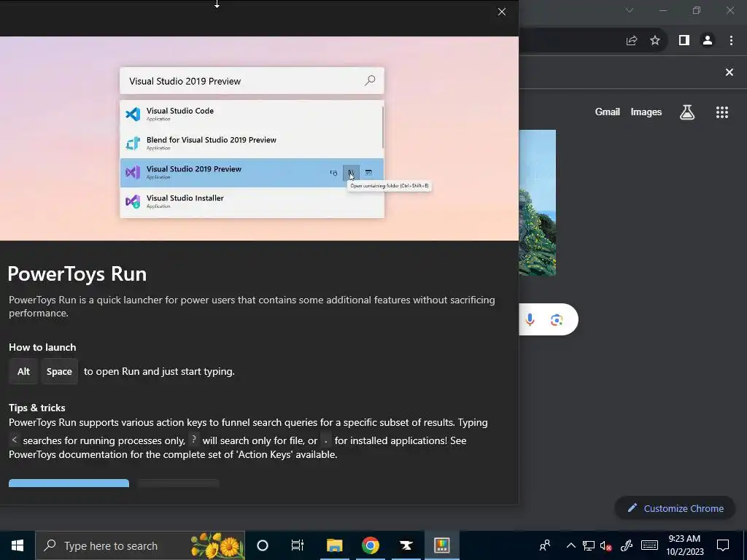Click the taskbar search box
This screenshot has width=747, height=560.
tap(140, 545)
